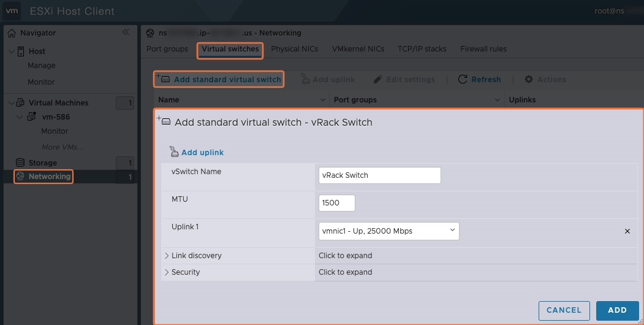Screen dimensions: 644x325
Task: Click the Add standard virtual switch toolbar icon
Action: pyautogui.click(x=164, y=78)
